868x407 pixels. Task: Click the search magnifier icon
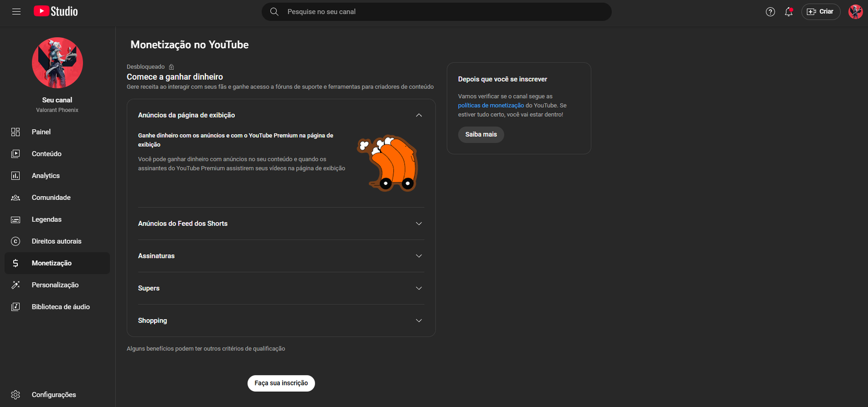[x=275, y=11]
